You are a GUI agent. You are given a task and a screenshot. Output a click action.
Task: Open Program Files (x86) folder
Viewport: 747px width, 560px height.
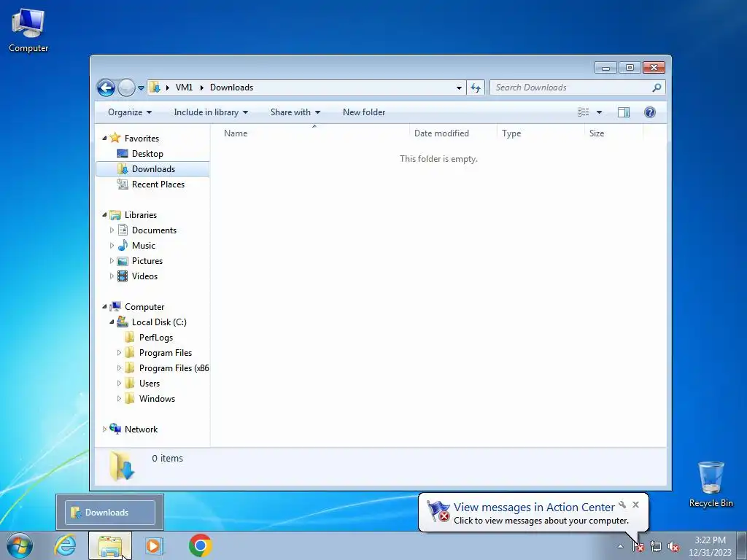point(174,368)
